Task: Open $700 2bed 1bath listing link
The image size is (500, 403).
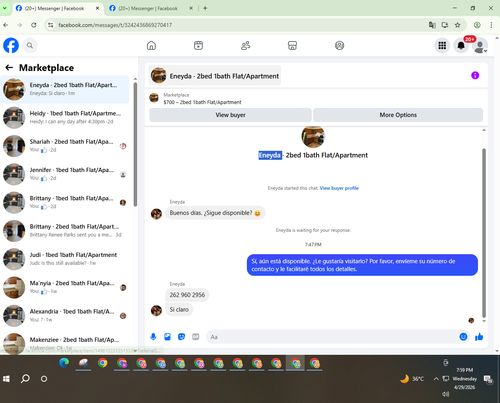Action: pyautogui.click(x=202, y=102)
